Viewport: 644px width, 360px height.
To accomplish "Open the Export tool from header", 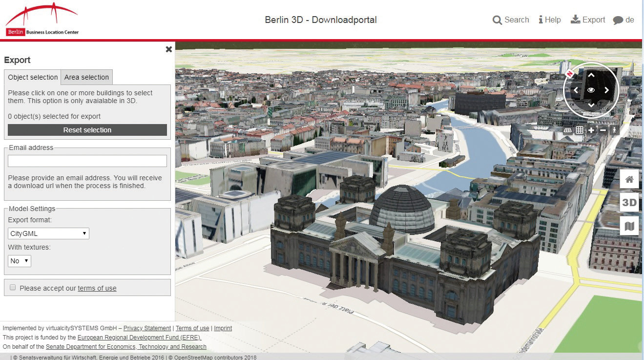I will [588, 20].
